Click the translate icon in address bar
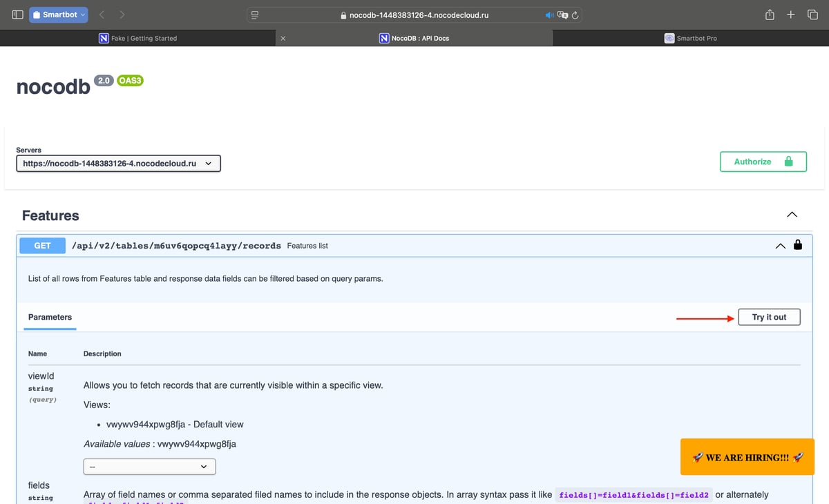This screenshot has height=504, width=829. 562,14
